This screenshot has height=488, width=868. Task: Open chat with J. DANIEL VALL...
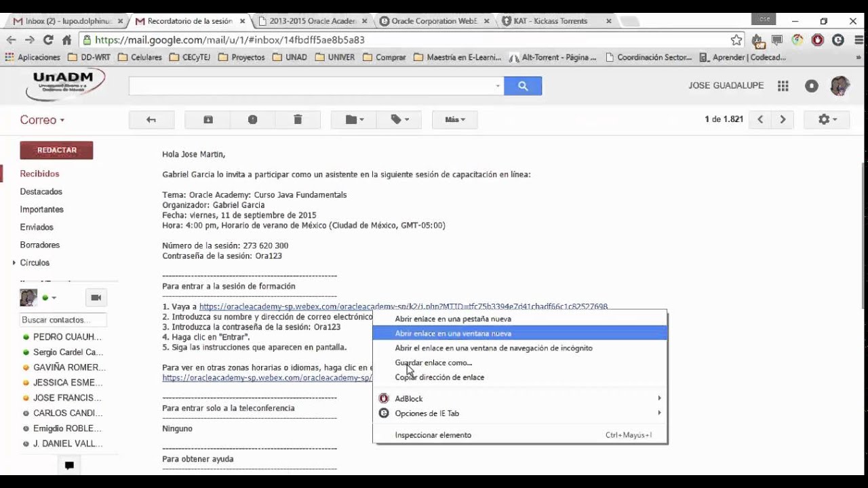pyautogui.click(x=62, y=444)
